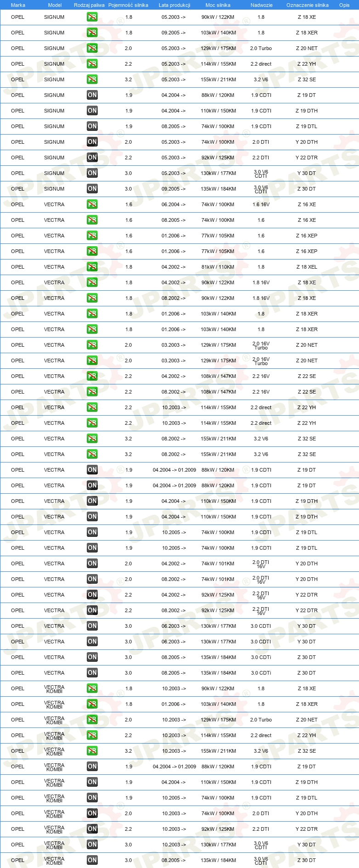Click diesel ON icon for Signum Z 19 DTL

pos(92,126)
